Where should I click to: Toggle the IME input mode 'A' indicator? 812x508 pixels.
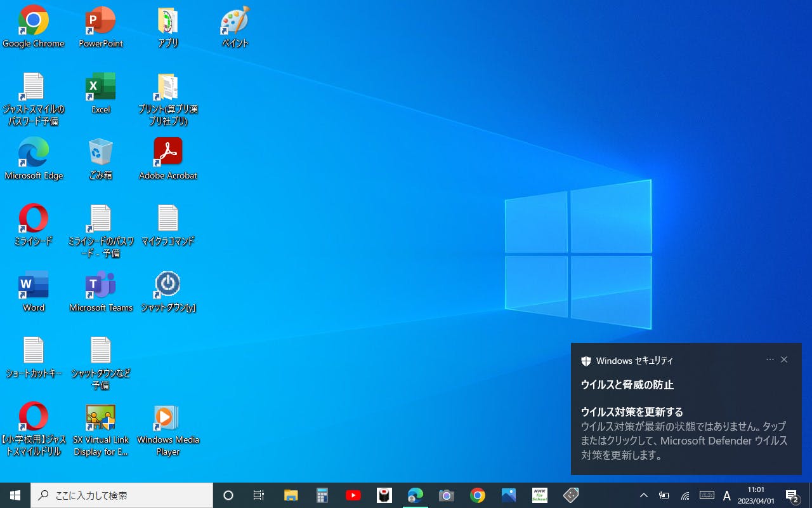pos(727,495)
